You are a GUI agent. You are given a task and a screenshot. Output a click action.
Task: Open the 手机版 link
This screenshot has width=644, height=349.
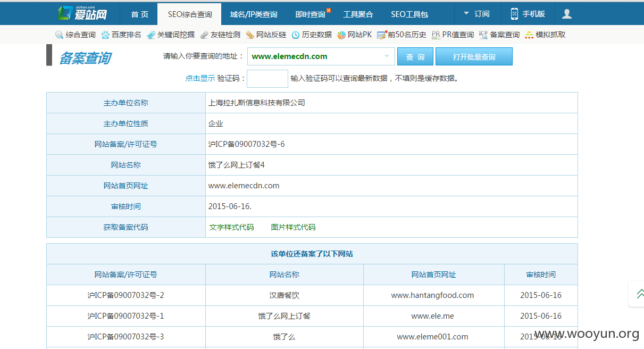pos(533,14)
